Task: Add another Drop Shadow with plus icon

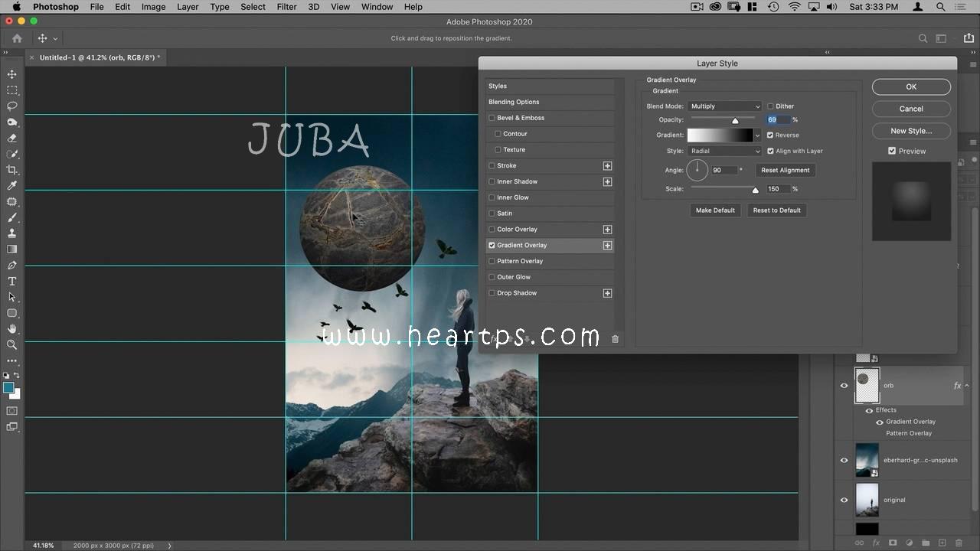Action: (x=607, y=293)
